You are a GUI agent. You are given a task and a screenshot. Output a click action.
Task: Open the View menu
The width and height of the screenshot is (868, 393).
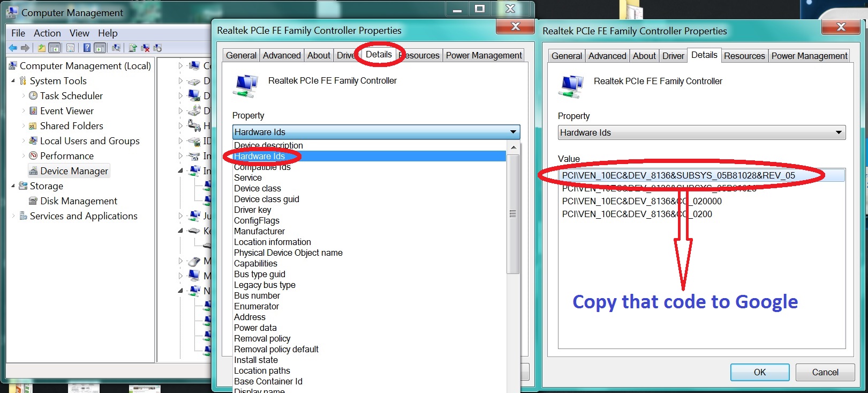pyautogui.click(x=79, y=33)
